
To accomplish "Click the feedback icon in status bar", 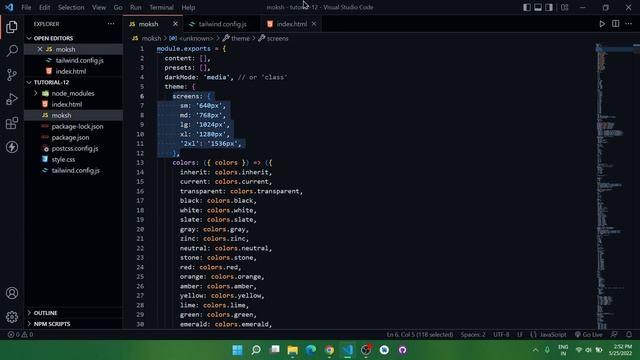I will [614, 334].
